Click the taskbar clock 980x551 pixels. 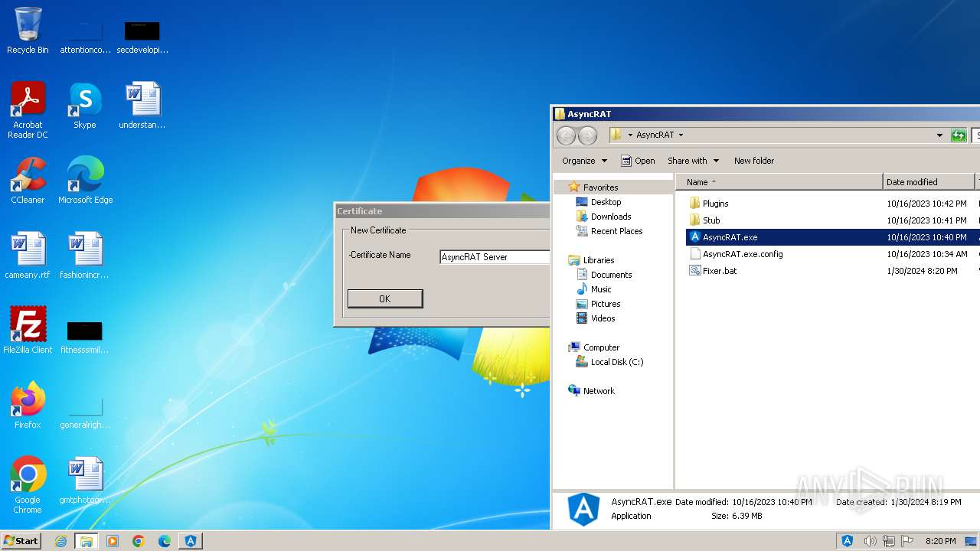coord(940,541)
